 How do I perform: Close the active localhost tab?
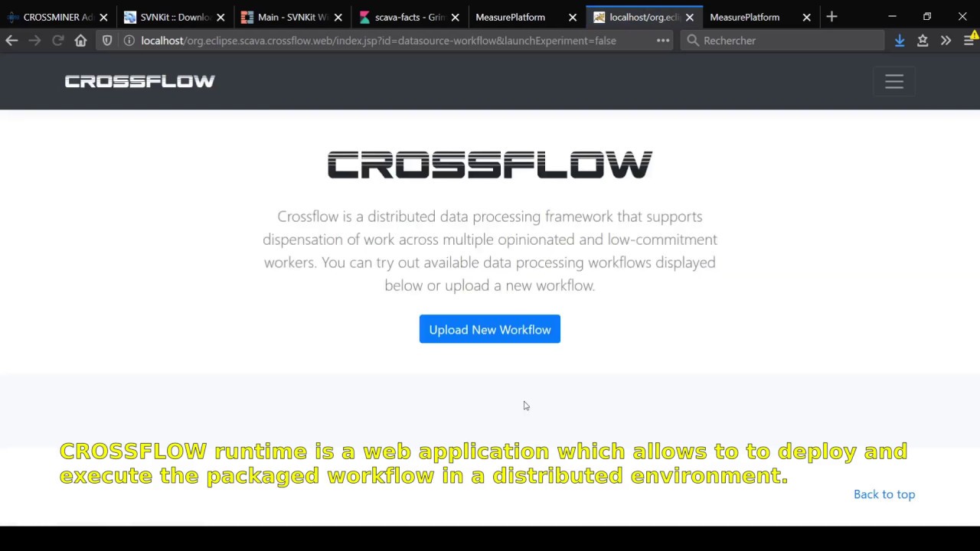tap(689, 17)
